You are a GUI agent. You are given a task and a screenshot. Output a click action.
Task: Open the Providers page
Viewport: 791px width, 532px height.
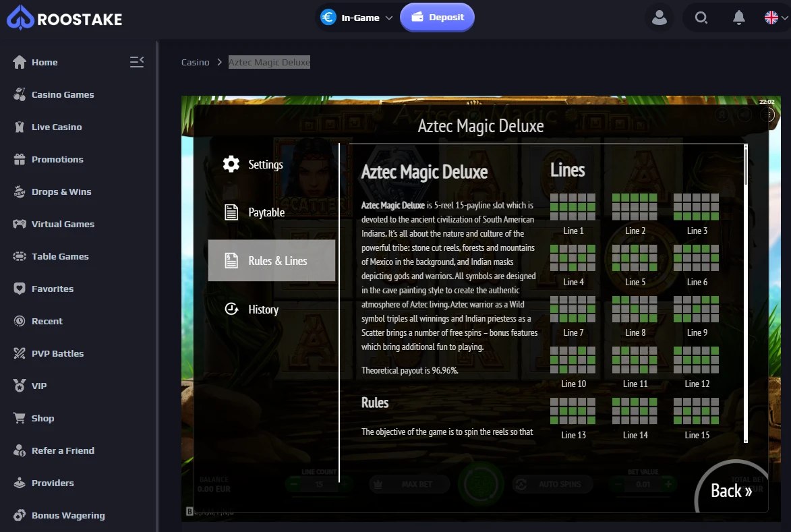pos(53,483)
